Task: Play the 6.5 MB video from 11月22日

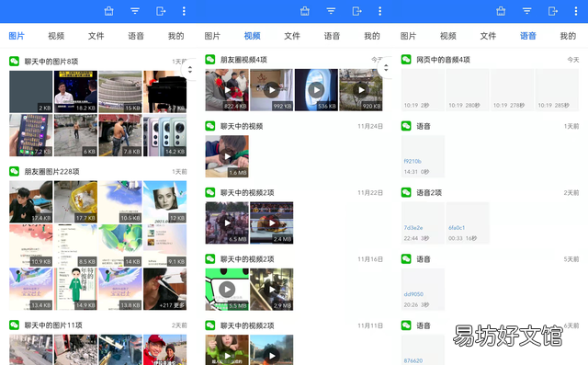Action: (x=227, y=222)
